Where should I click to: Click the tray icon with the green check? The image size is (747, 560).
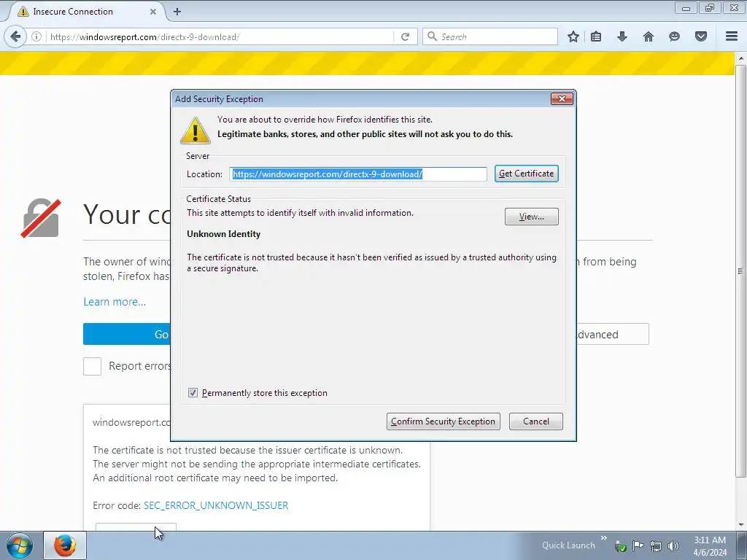tap(620, 546)
